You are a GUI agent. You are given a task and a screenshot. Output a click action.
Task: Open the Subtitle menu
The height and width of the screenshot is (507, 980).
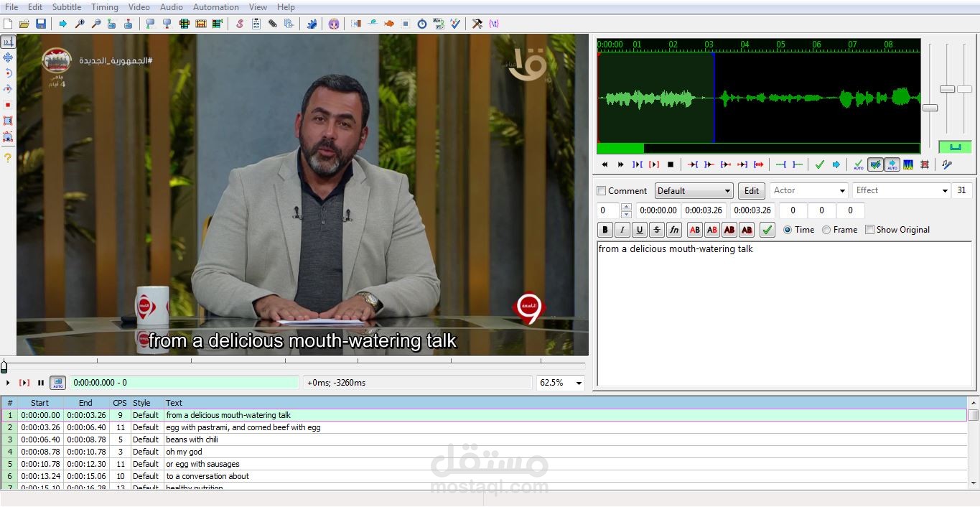pyautogui.click(x=67, y=7)
